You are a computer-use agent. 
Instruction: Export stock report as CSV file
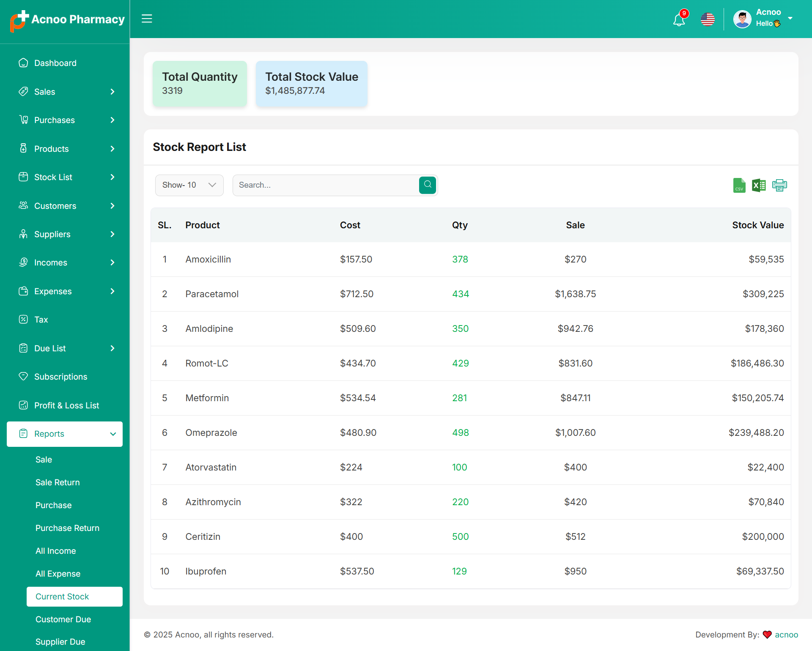739,185
